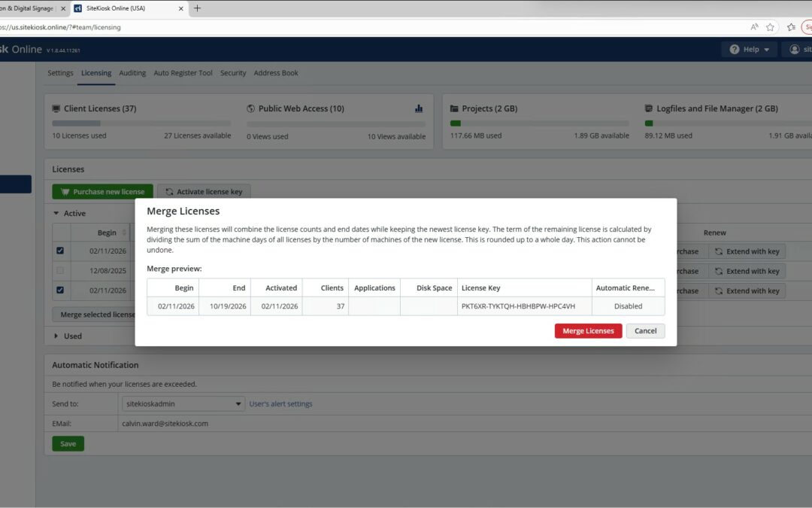Check the 12/08/2025 license row checkbox
The width and height of the screenshot is (812, 508).
tap(60, 270)
